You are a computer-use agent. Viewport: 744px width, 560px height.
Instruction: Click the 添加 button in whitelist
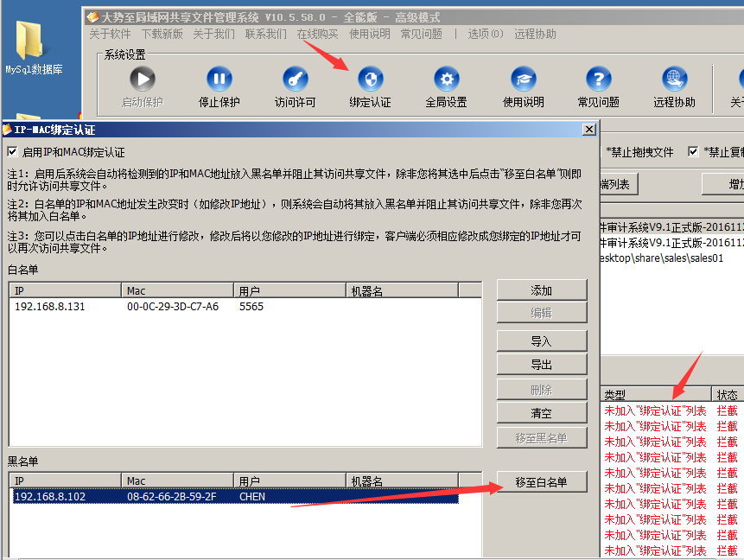(x=541, y=290)
